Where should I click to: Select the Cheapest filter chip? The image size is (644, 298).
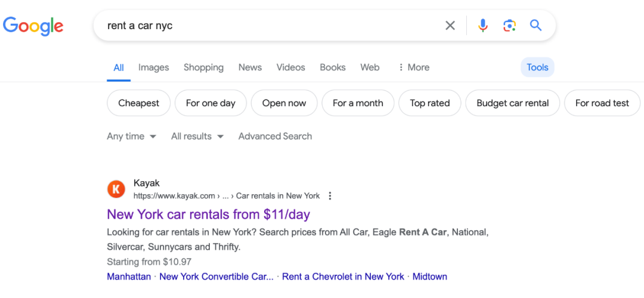[138, 103]
